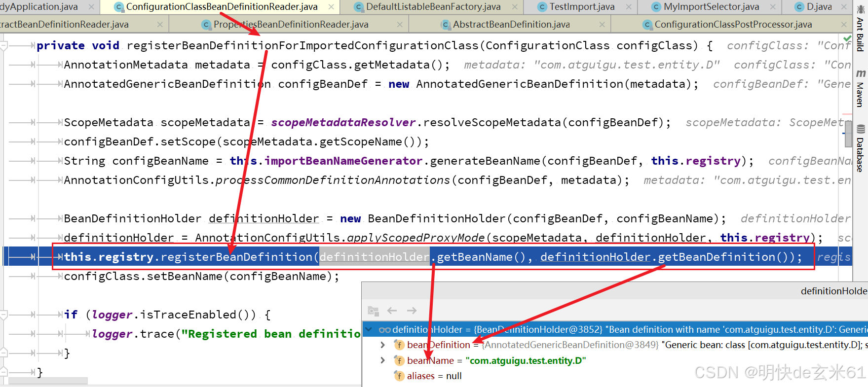The image size is (868, 387).
Task: Click 'new AnnotatedGenericBeanDefinition(metadata)' expression
Action: coord(540,84)
